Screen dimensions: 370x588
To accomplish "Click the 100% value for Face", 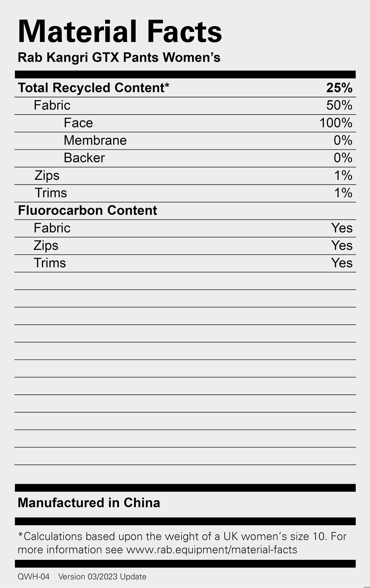I will (x=336, y=123).
